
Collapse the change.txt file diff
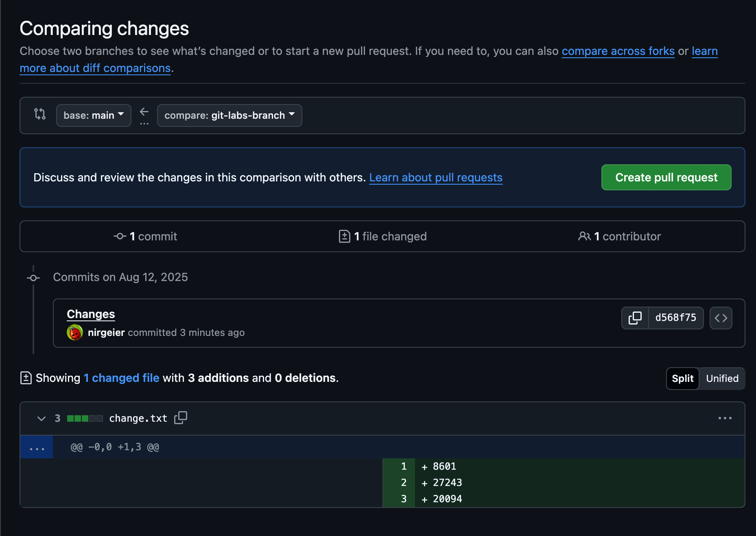point(41,418)
